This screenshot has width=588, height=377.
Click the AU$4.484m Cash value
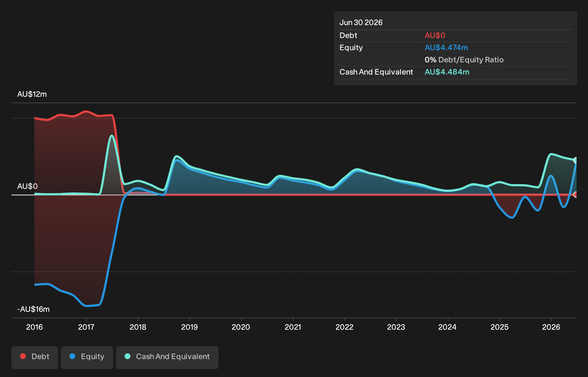pyautogui.click(x=447, y=72)
